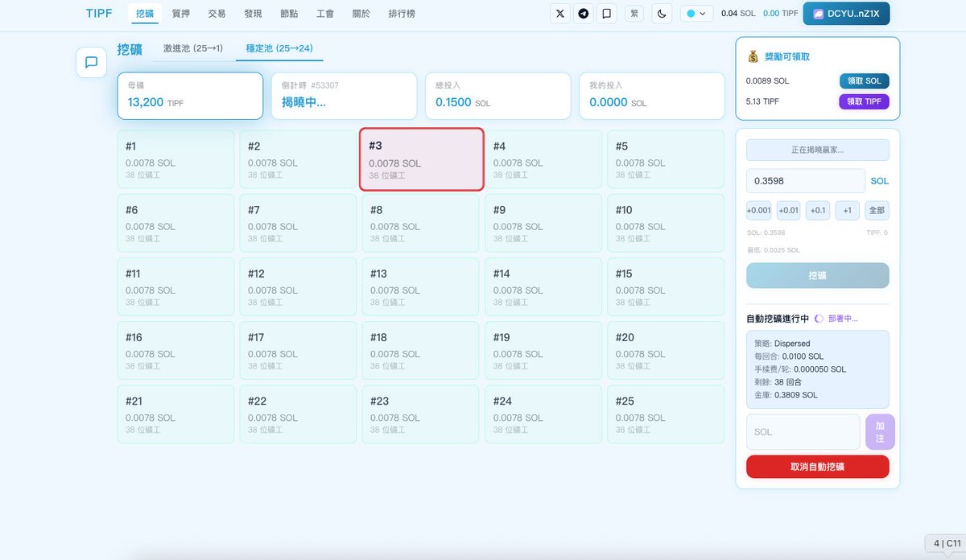Click the 挖礦 mine button in the panel
The height and width of the screenshot is (560, 966).
coord(817,275)
